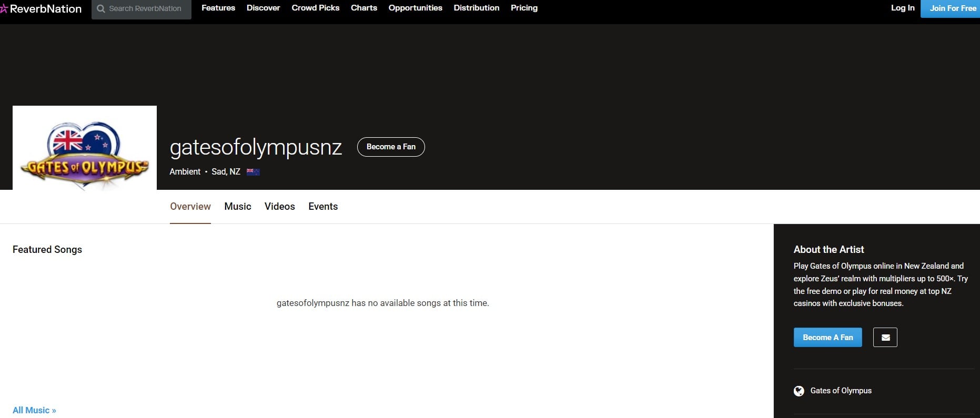Open the Gates of Olympus website link
Viewport: 980px width, 418px height.
tap(841, 391)
